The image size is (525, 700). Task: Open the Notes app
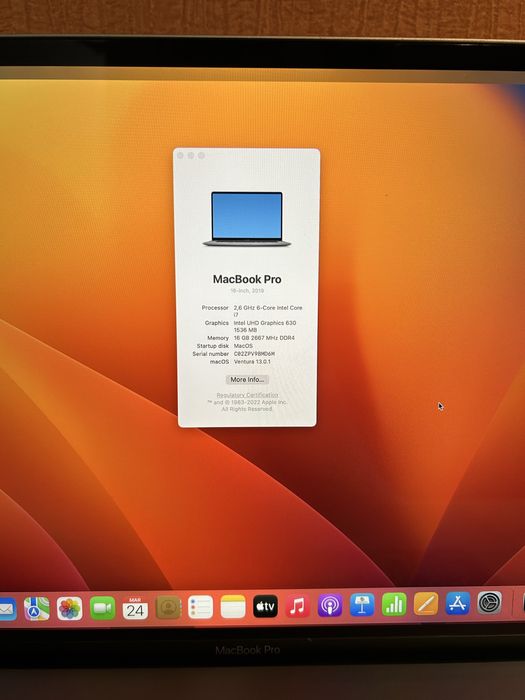point(233,606)
